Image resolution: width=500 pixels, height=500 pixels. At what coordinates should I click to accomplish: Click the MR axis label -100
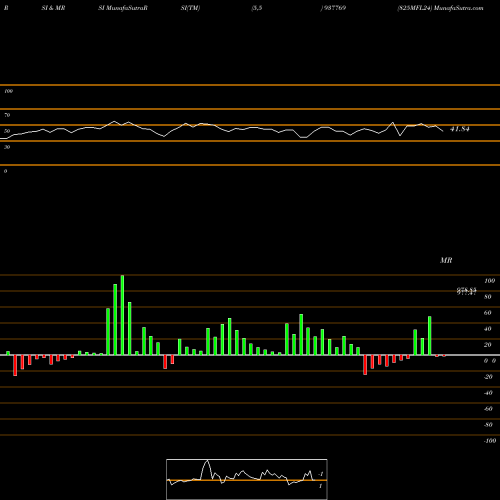(x=490, y=441)
